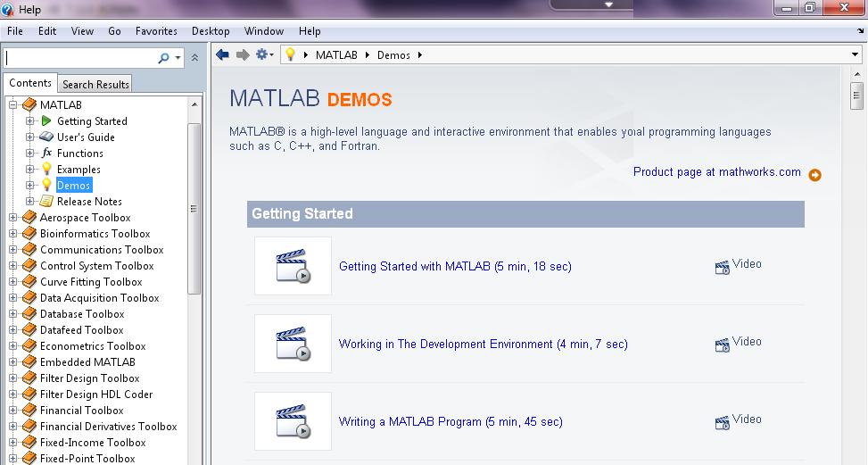Open the File menu
The height and width of the screenshot is (465, 868).
[15, 31]
